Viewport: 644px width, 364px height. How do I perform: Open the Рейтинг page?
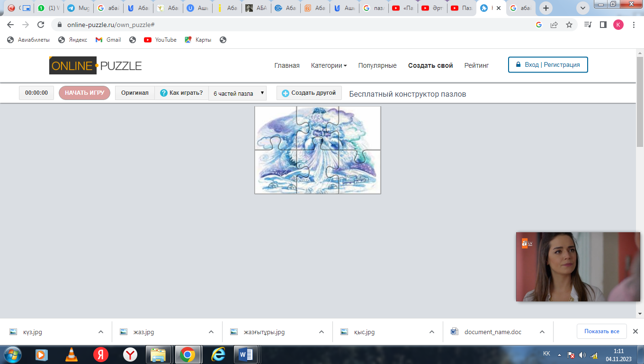click(476, 65)
